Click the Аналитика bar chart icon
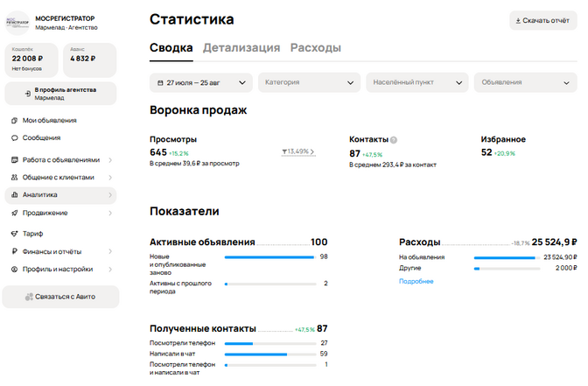The height and width of the screenshot is (386, 588). [14, 194]
